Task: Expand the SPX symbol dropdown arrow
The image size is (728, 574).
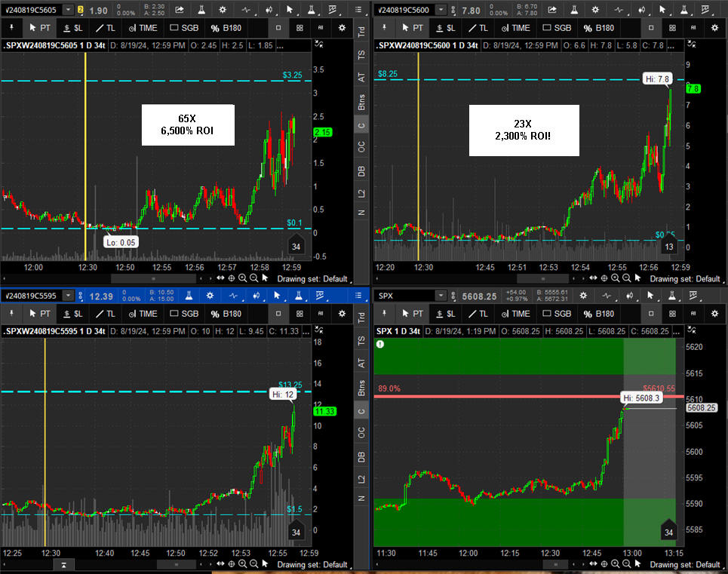Action: tap(441, 296)
